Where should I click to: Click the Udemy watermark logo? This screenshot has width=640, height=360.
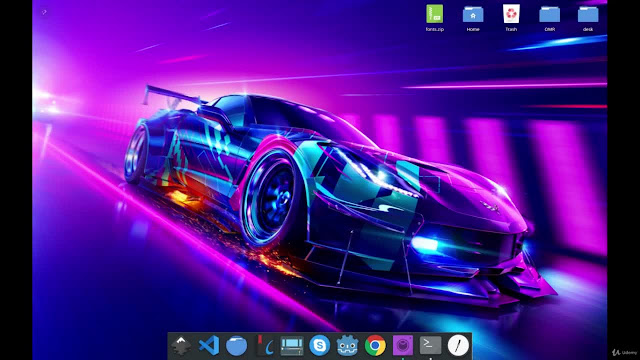pyautogui.click(x=624, y=352)
